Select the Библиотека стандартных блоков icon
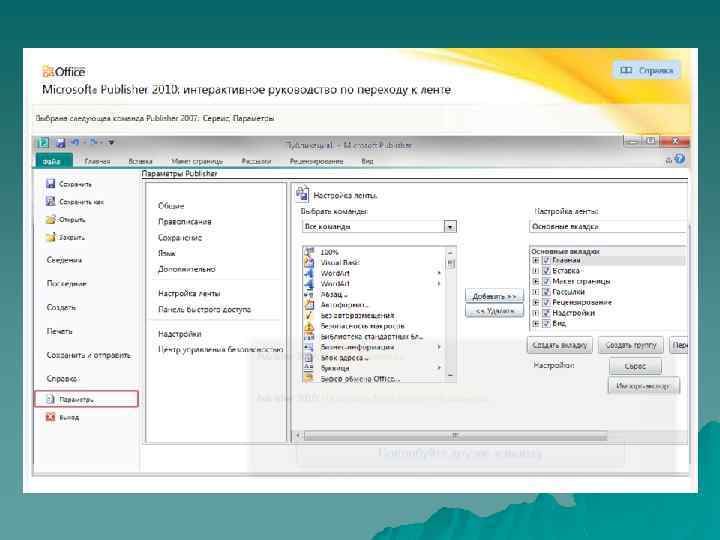720x540 pixels. 309,337
